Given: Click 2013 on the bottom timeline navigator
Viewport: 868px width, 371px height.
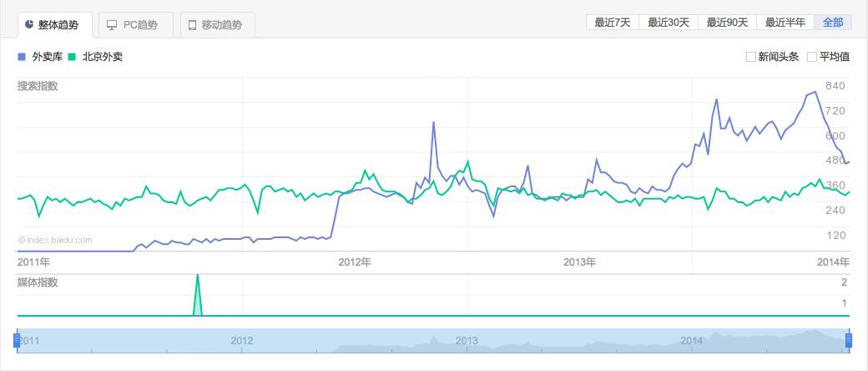Looking at the screenshot, I should click(467, 340).
